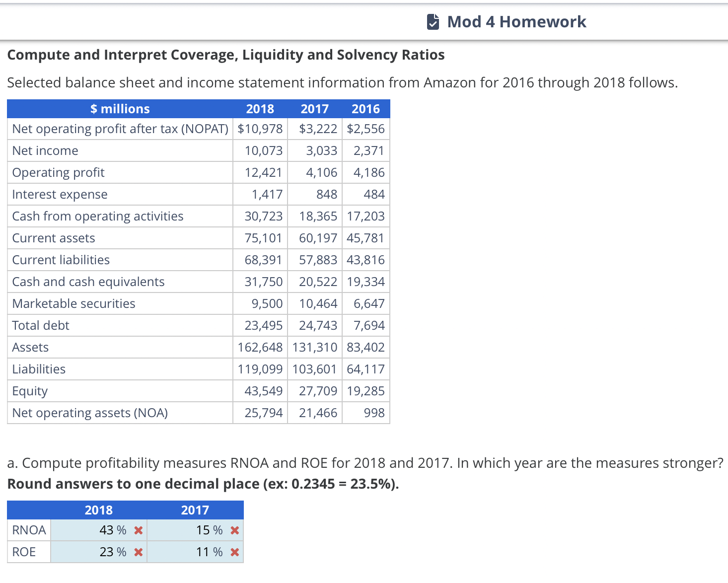Click the 2017 header in the answer table
Viewport: 728px width, 583px height.
(195, 510)
